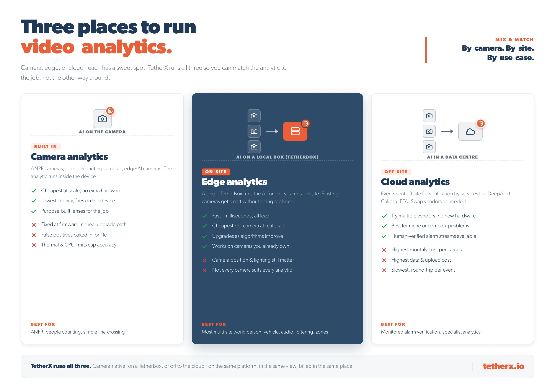Image resolution: width=555 pixels, height=392 pixels.
Task: Click 'Most multi-site work' best-for text
Action: tap(265, 332)
